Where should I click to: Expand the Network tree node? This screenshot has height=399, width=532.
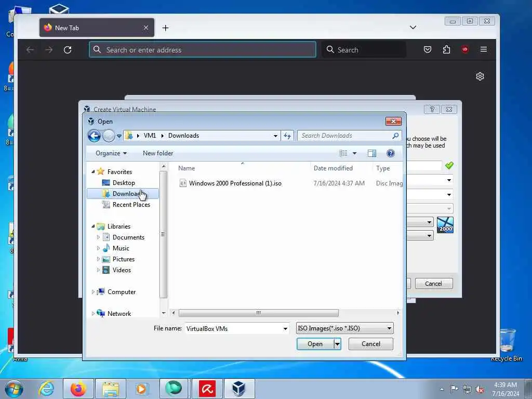click(x=93, y=313)
